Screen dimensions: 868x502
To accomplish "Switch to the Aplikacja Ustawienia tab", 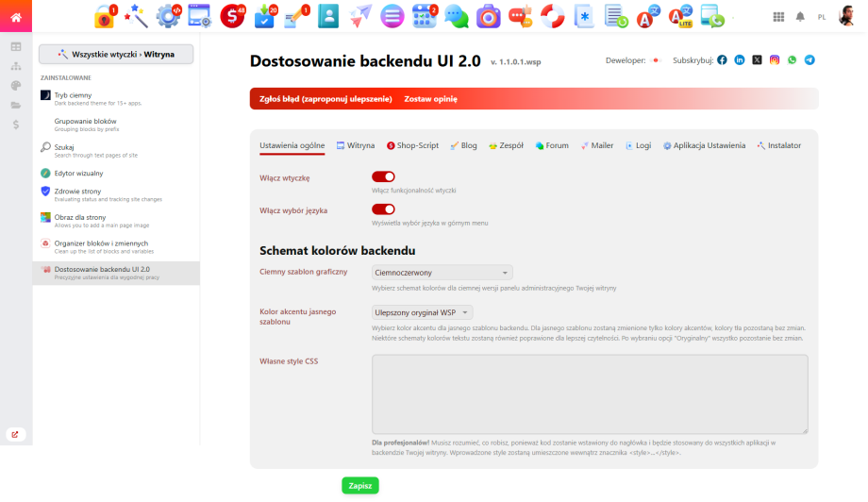I will click(704, 145).
